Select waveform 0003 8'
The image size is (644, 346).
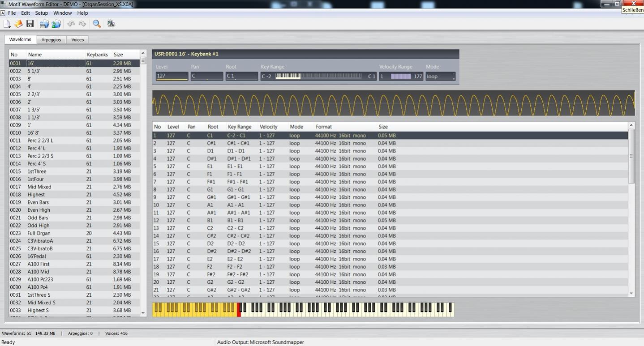(74, 79)
